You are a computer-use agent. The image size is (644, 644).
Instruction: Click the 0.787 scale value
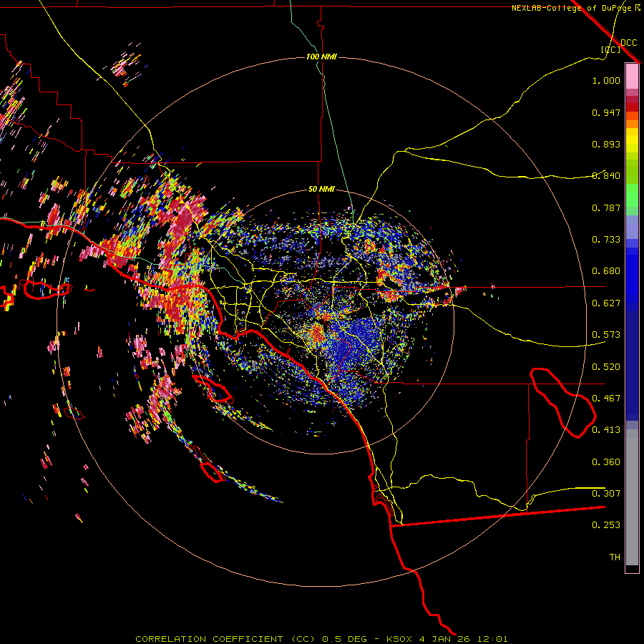(606, 208)
